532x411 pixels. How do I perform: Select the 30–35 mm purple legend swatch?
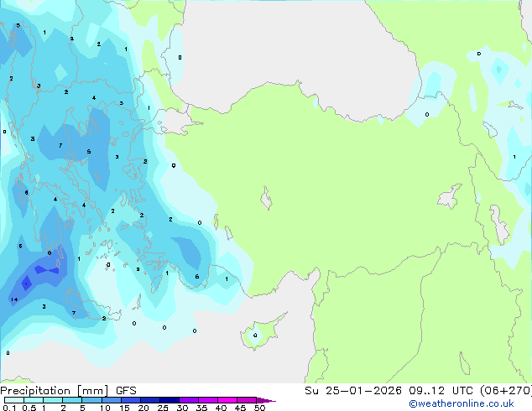pyautogui.click(x=189, y=400)
